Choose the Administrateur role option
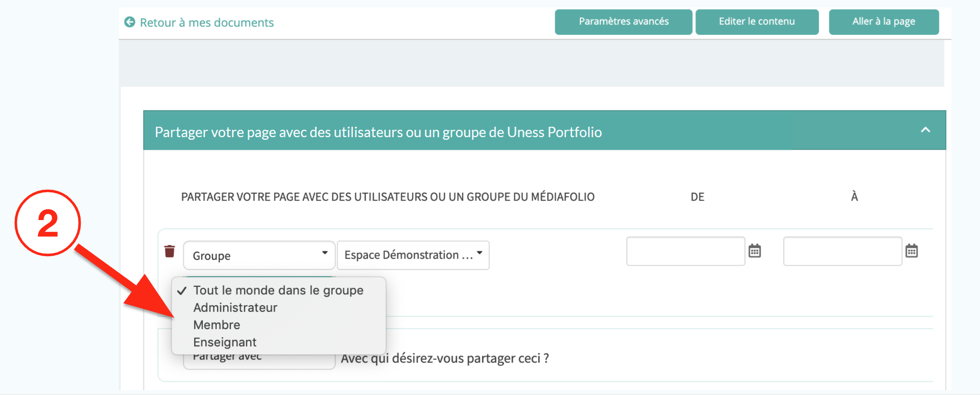This screenshot has width=980, height=395. [x=235, y=307]
